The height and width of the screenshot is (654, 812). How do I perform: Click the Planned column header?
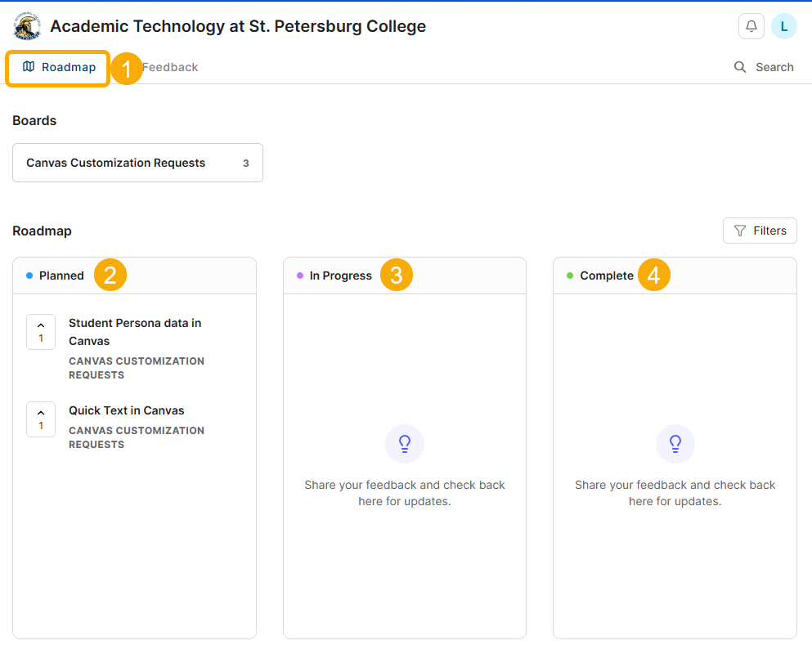coord(61,275)
